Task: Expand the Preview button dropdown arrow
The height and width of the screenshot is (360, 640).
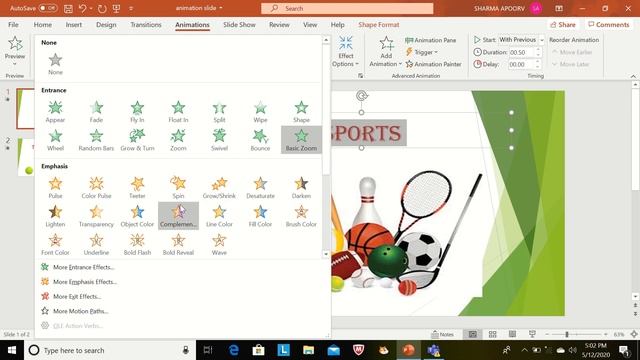Action: pos(15,64)
